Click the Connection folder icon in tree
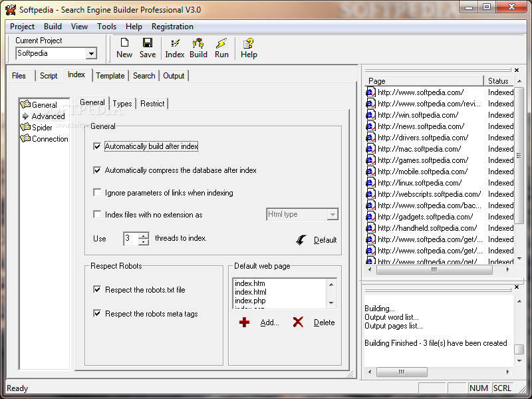532x399 pixels. point(25,138)
